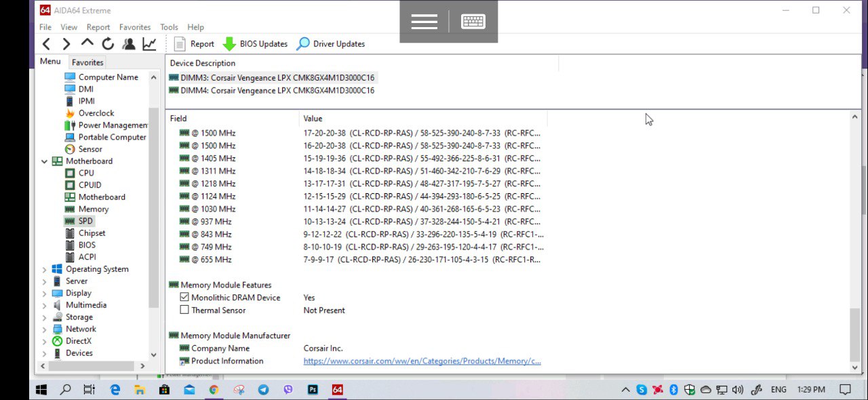Open the user icon in toolbar

(x=128, y=44)
